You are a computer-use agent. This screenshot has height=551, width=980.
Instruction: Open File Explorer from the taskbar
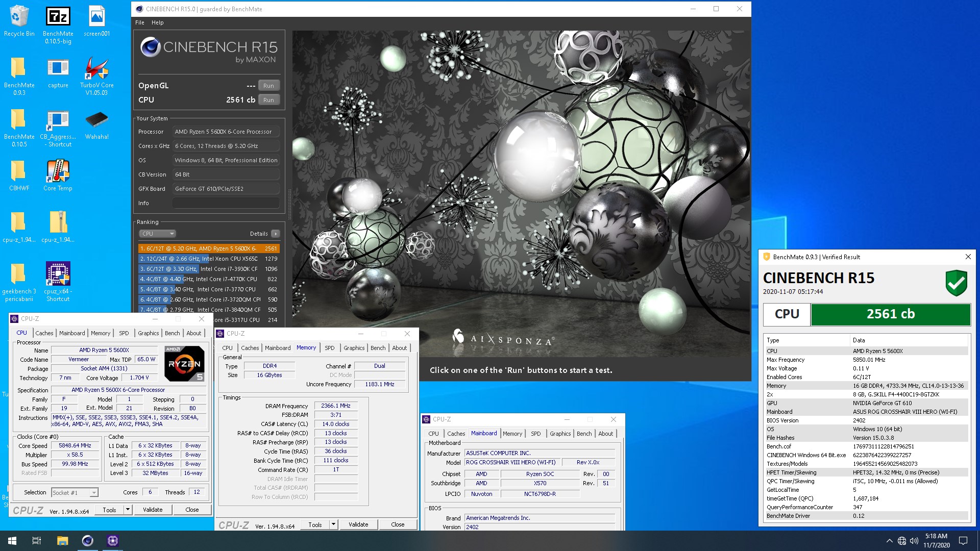click(x=62, y=541)
